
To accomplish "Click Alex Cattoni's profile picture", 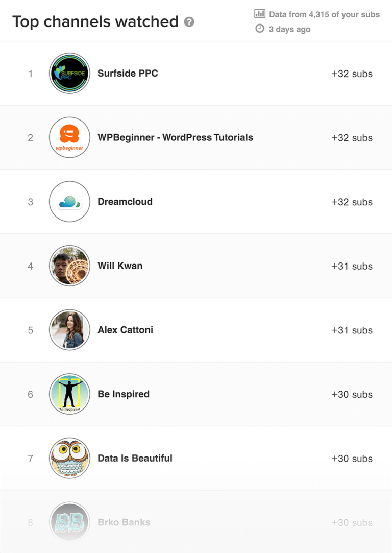I will (69, 330).
